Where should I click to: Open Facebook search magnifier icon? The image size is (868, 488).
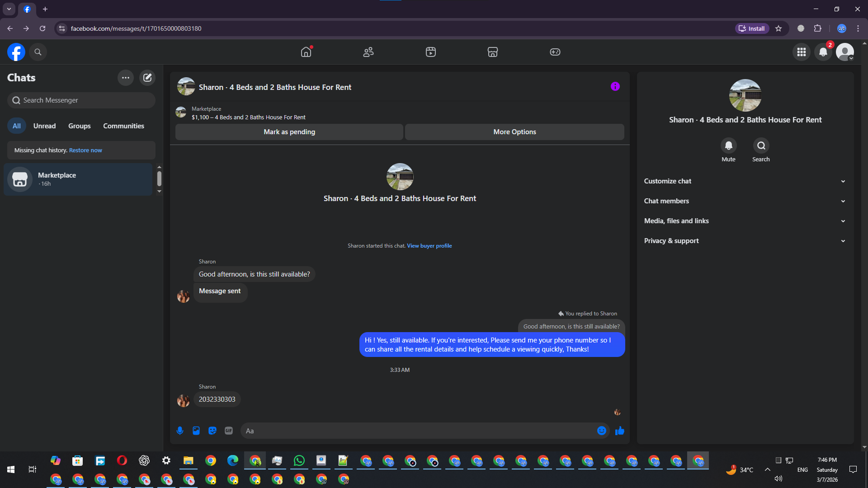point(38,52)
